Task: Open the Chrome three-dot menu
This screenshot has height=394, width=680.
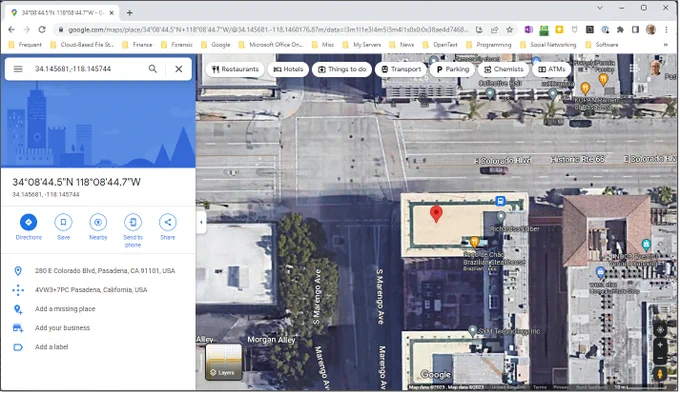Action: point(666,29)
